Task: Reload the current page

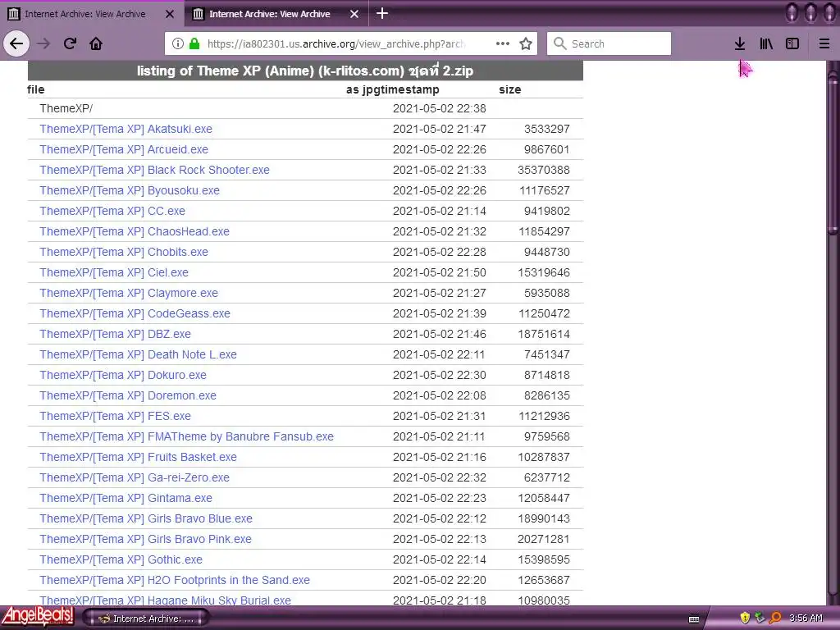Action: [x=70, y=43]
